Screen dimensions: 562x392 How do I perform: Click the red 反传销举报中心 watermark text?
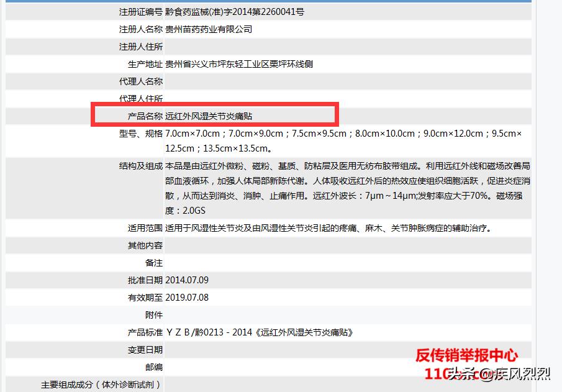coord(466,355)
